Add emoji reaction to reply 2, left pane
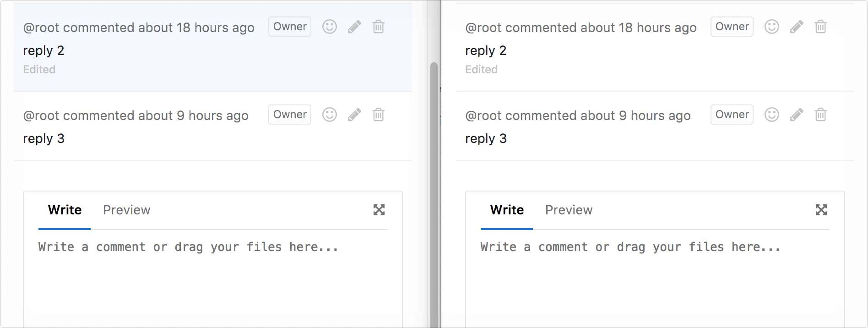The width and height of the screenshot is (868, 328). [330, 27]
